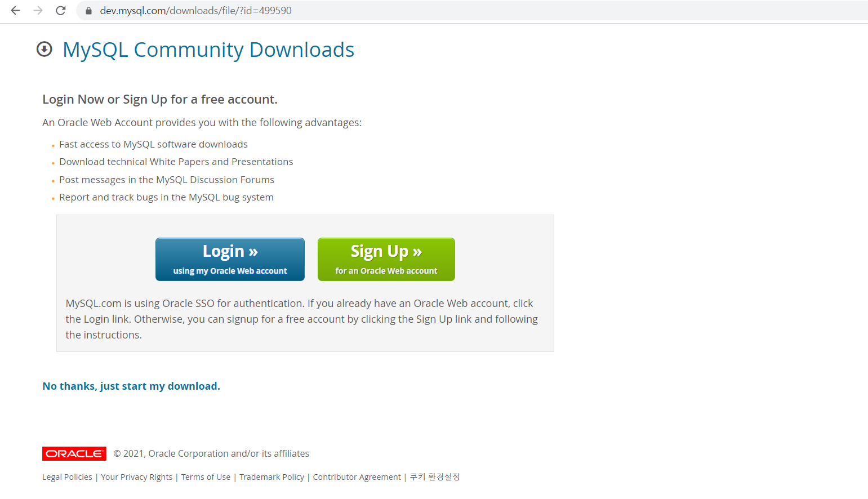Open Your Privacy Rights link
The width and height of the screenshot is (868, 499).
pyautogui.click(x=137, y=477)
